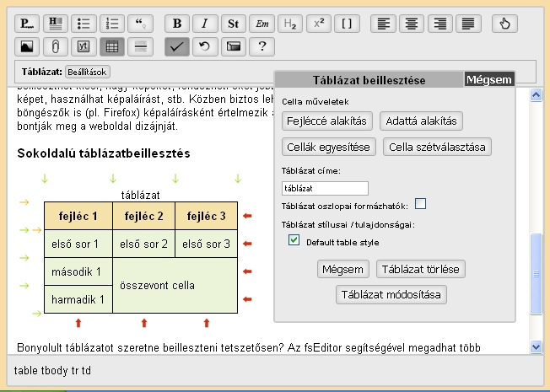Insert a numbered list
Screen dimensions: 550x392
112,24
